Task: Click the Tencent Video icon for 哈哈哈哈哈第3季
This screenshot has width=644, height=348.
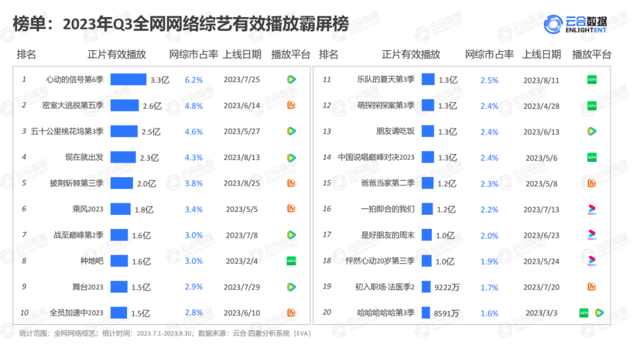Action: click(599, 312)
